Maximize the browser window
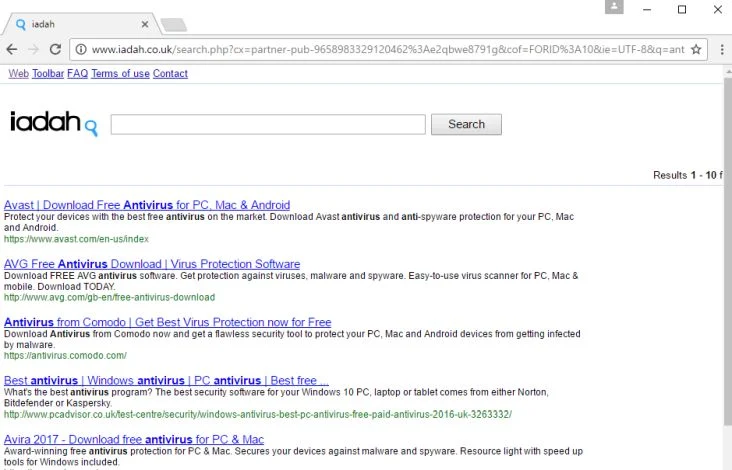The width and height of the screenshot is (732, 470). tap(682, 9)
